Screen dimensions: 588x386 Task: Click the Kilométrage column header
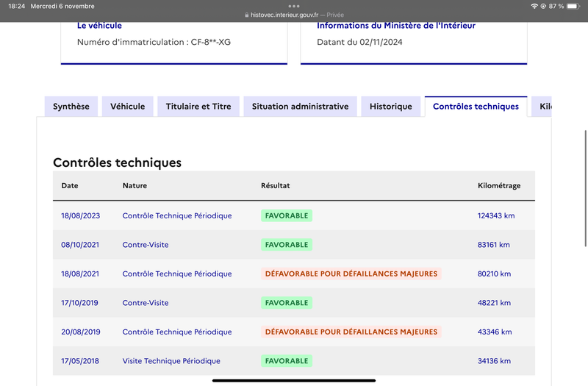point(499,185)
